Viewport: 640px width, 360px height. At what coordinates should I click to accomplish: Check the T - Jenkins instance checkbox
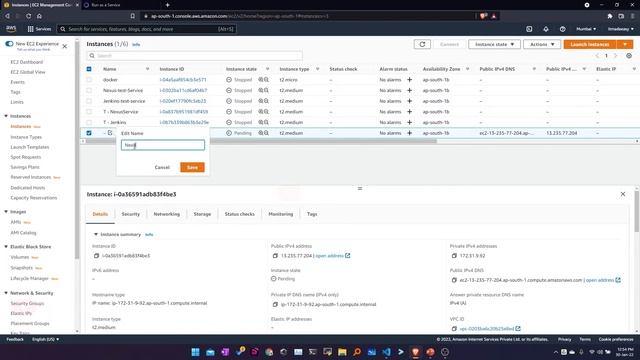[x=89, y=122]
